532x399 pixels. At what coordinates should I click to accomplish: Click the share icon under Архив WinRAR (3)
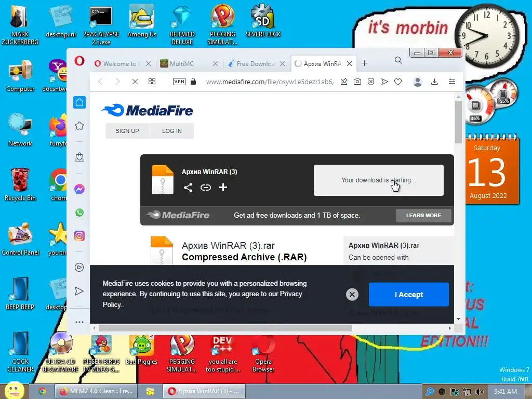[x=188, y=187]
